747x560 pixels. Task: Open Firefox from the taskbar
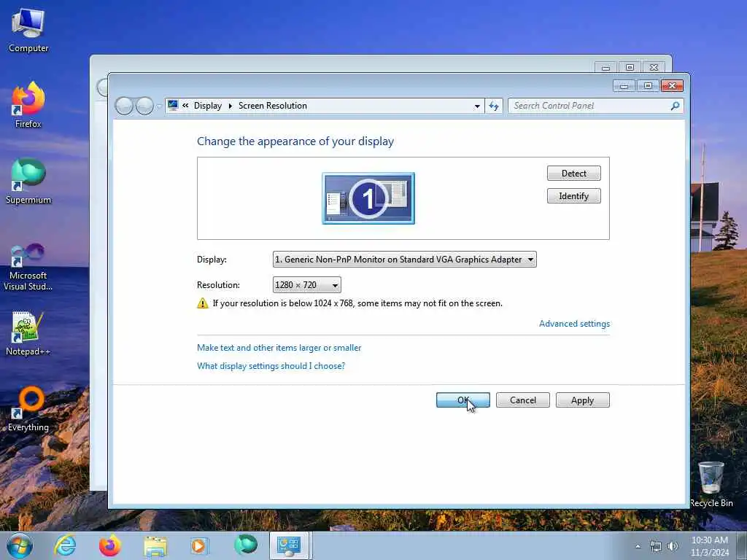pyautogui.click(x=109, y=545)
